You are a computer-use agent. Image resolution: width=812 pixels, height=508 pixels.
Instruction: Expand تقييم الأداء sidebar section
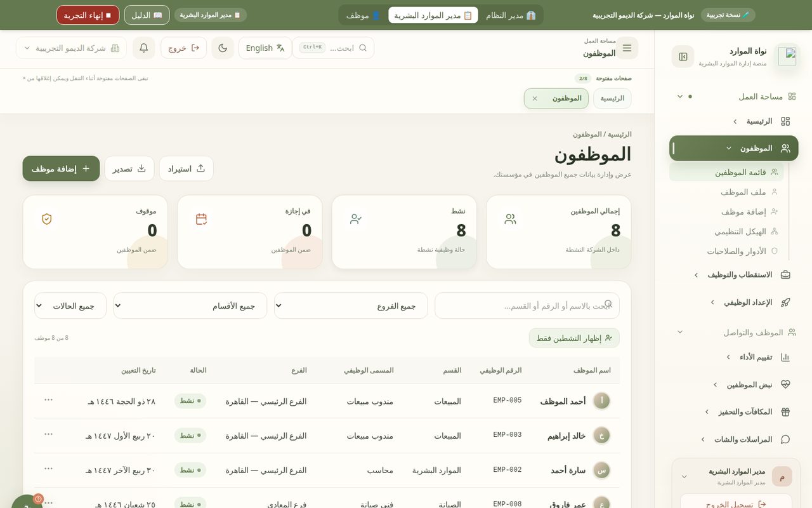pos(733,357)
